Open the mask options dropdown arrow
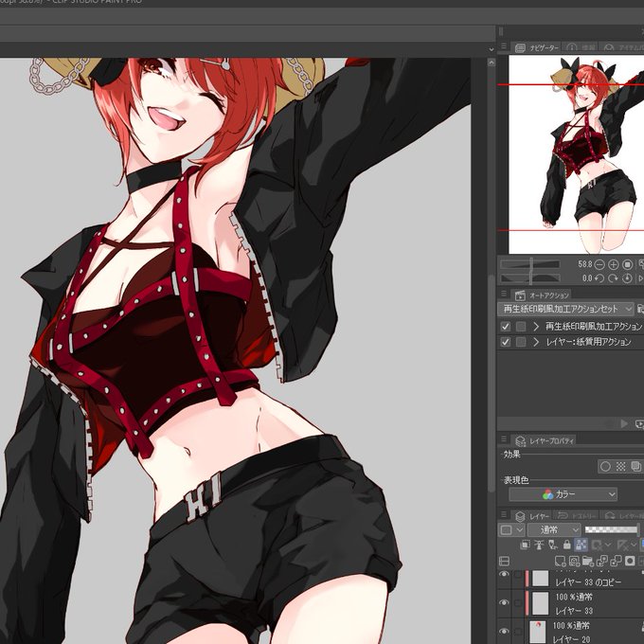The image size is (644, 644). point(608,546)
